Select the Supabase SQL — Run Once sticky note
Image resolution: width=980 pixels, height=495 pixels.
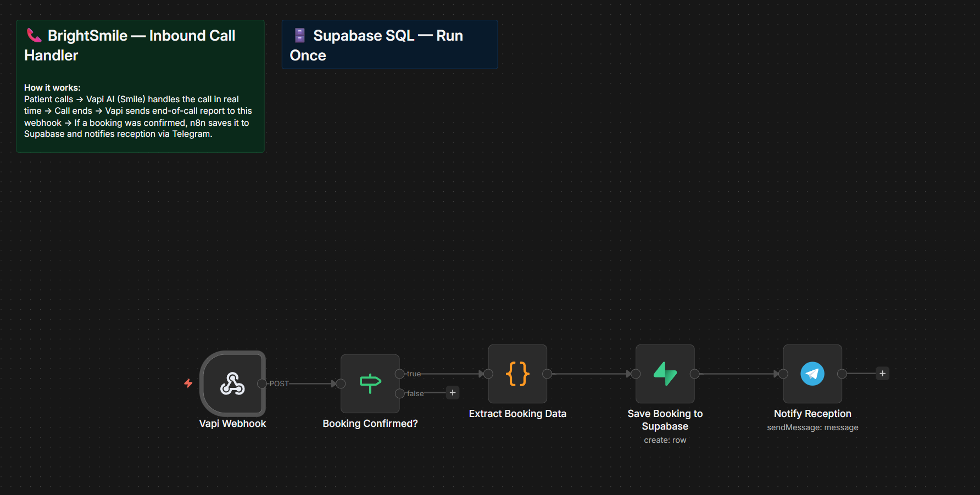(390, 45)
